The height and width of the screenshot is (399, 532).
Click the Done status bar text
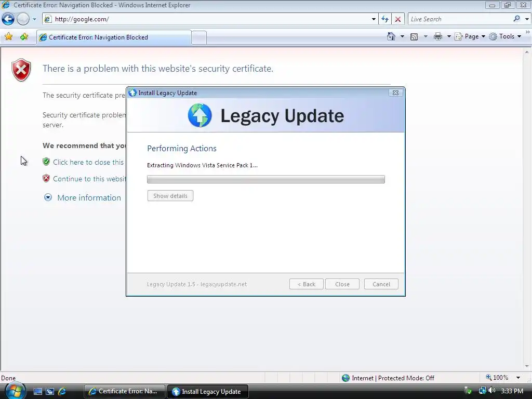point(8,378)
